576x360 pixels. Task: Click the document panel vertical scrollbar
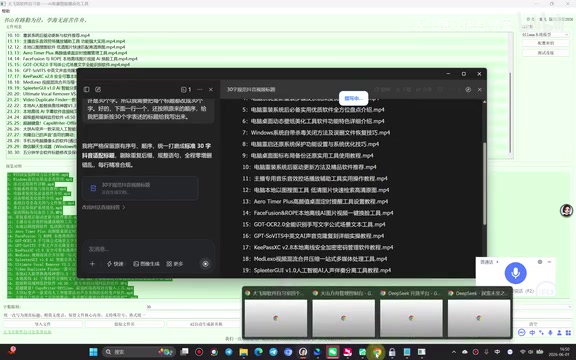point(484,184)
